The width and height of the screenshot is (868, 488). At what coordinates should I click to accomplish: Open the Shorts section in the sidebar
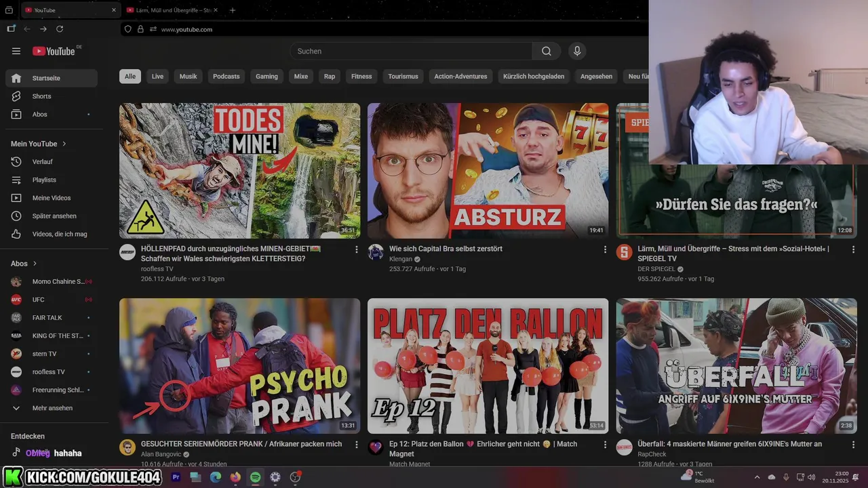tap(52, 96)
